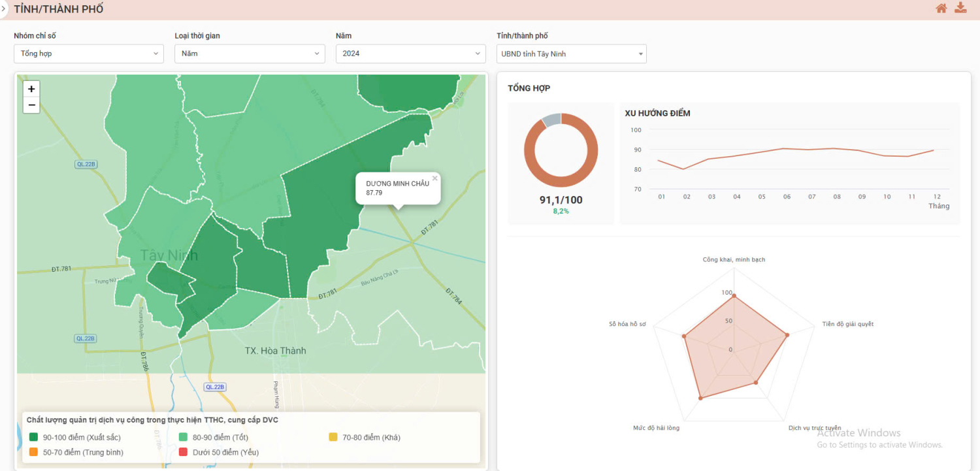Click the Tiến độ giải quyết radar label
Viewport: 980px width, 471px height.
click(848, 324)
